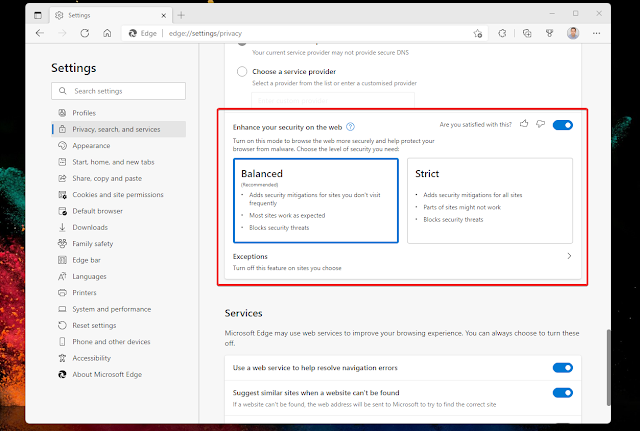
Task: Give thumbs down feedback for security feature
Action: pos(540,124)
